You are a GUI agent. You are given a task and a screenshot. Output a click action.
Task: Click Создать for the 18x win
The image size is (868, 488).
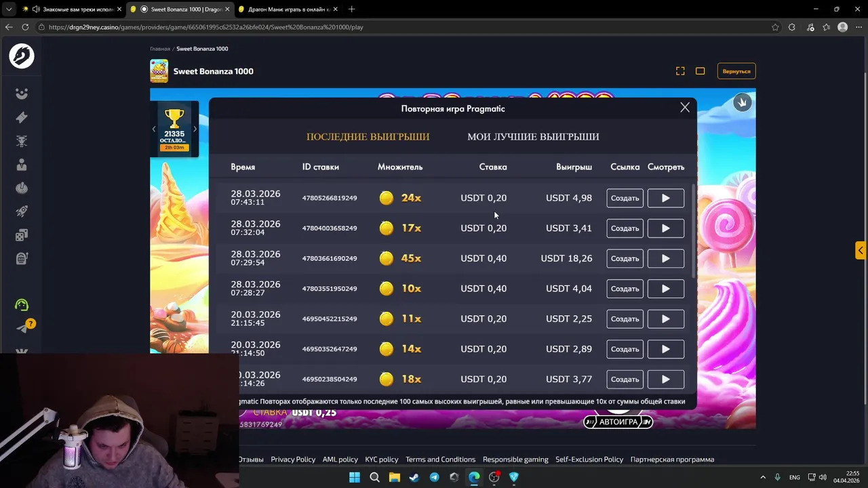625,379
